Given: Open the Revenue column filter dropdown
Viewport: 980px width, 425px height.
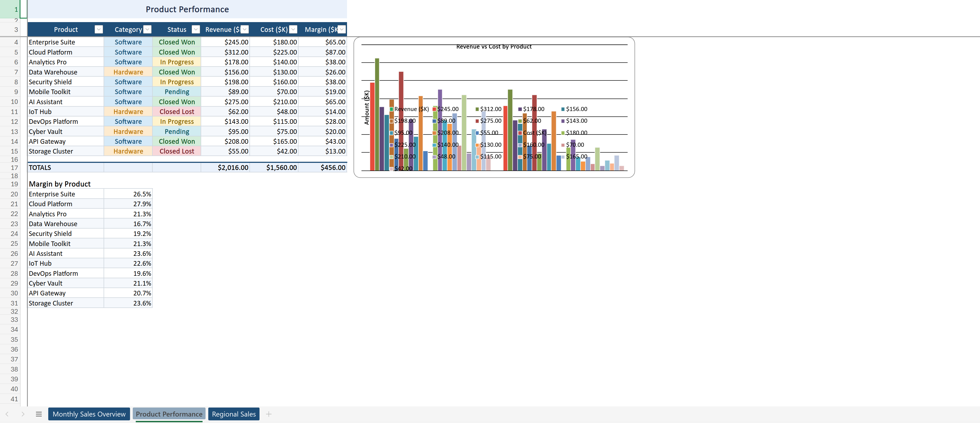Looking at the screenshot, I should coord(245,29).
